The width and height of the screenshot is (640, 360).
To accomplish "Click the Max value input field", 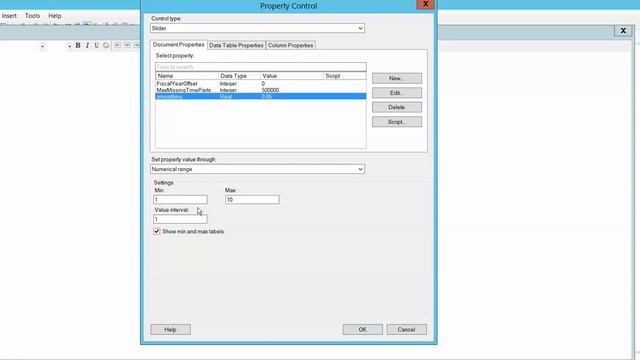I will click(252, 200).
